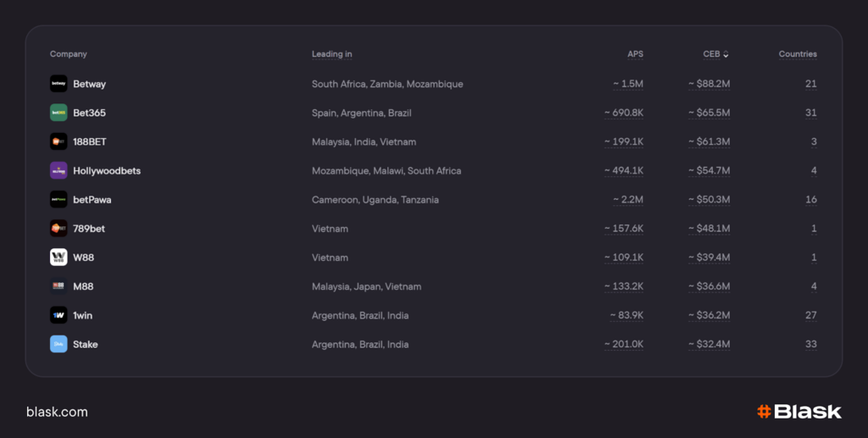
Task: Sort by the APS column header
Action: click(635, 54)
